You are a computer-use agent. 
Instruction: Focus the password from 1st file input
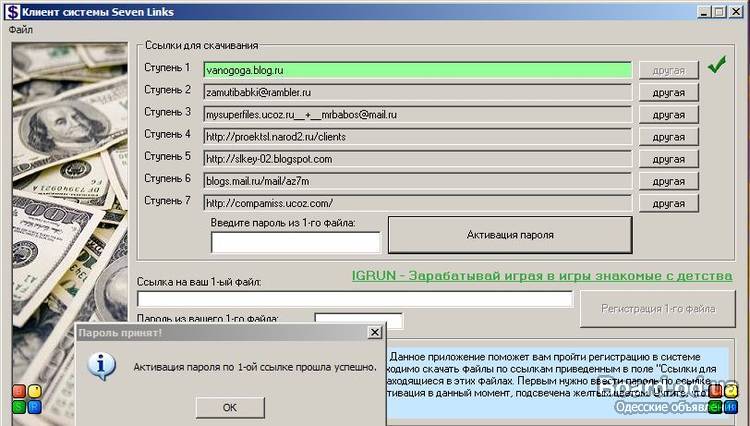click(296, 242)
